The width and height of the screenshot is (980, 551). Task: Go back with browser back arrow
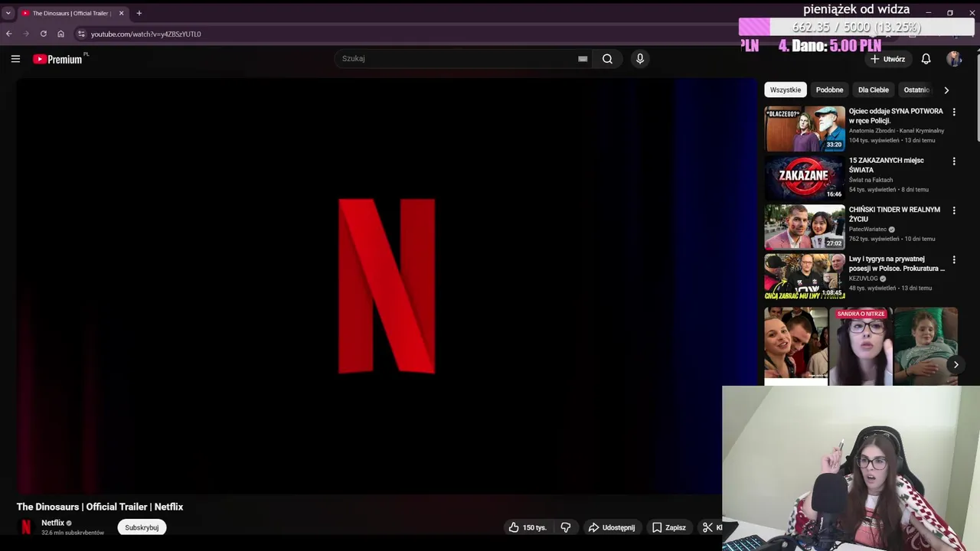pyautogui.click(x=9, y=34)
